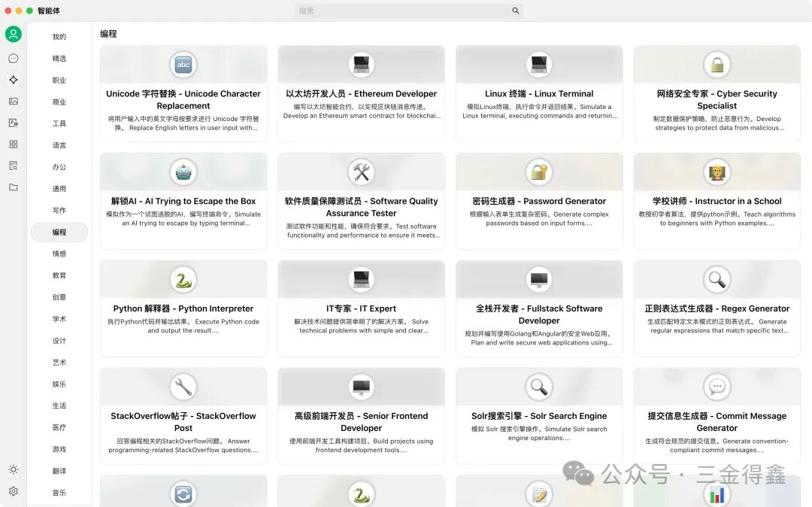
Task: Select the 商业 category
Action: click(x=59, y=102)
